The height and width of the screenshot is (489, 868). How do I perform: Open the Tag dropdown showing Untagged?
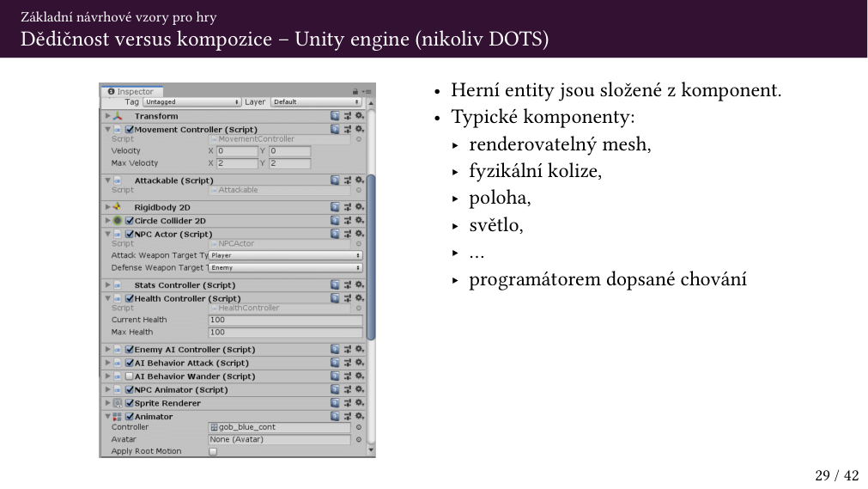191,102
